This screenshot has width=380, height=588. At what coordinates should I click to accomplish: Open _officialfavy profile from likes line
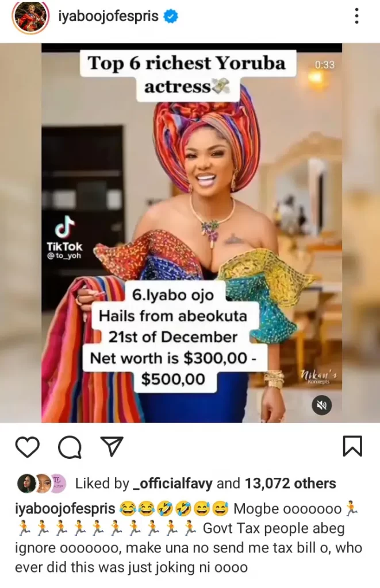[173, 483]
